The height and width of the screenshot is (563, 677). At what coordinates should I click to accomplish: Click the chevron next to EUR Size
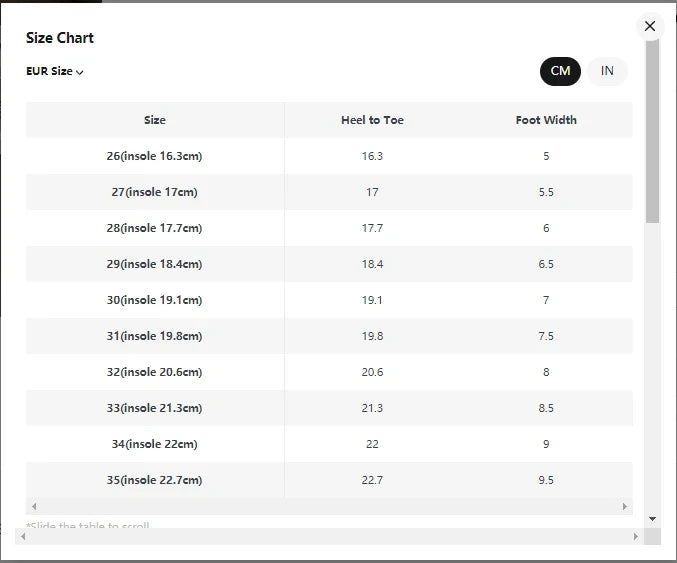pyautogui.click(x=79, y=72)
